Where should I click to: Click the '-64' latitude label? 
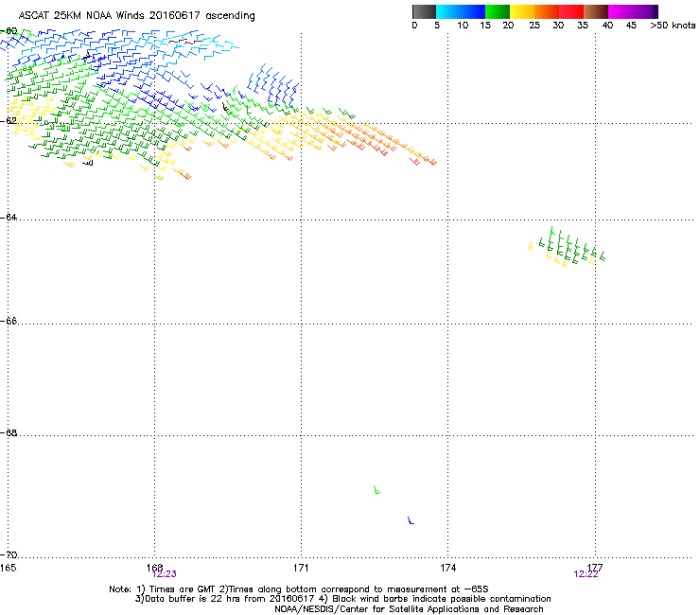9,217
